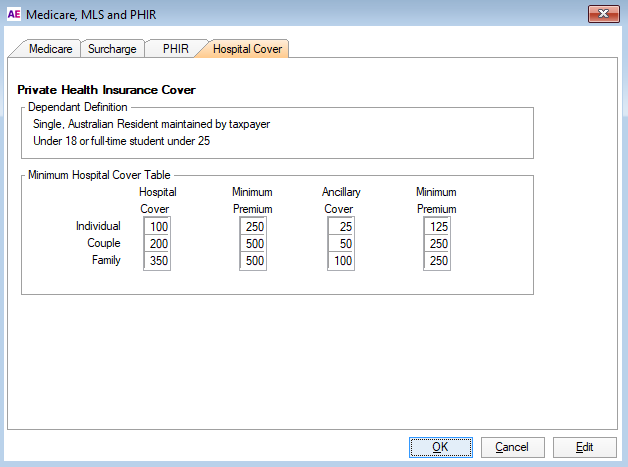This screenshot has height=467, width=628.
Task: Select the PHIR tab
Action: [x=175, y=48]
